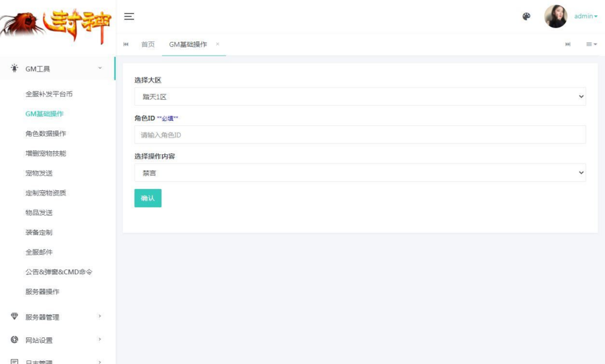Open the tab operations list icon

click(x=591, y=44)
